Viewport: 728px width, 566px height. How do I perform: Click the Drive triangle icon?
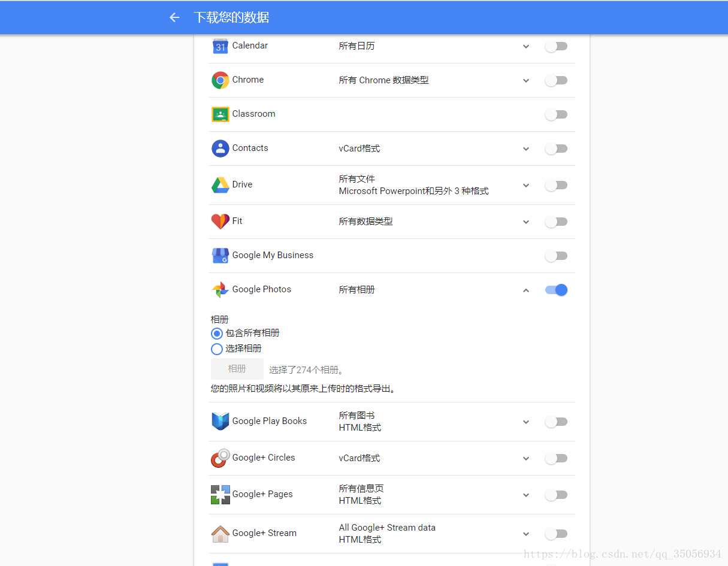tap(220, 185)
